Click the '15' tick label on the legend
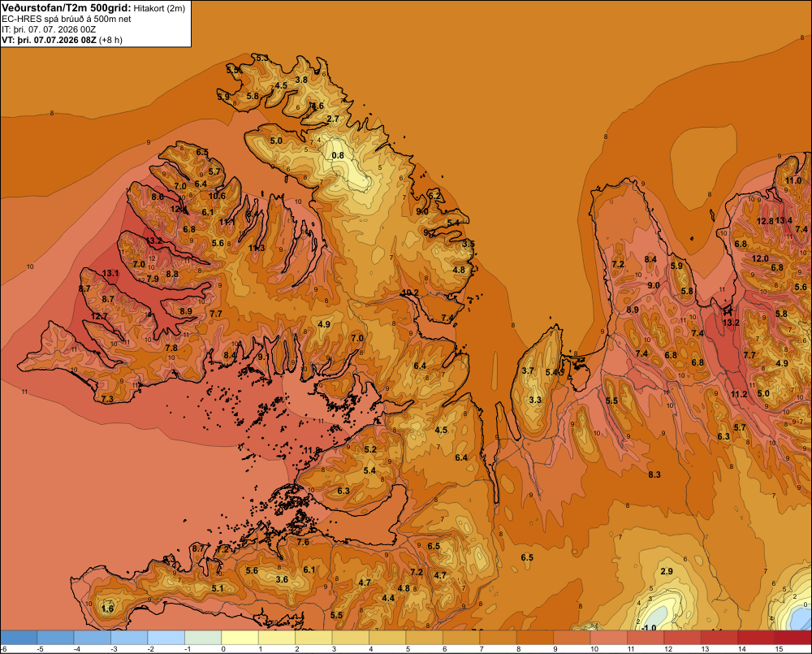This screenshot has width=812, height=654. coord(779,649)
